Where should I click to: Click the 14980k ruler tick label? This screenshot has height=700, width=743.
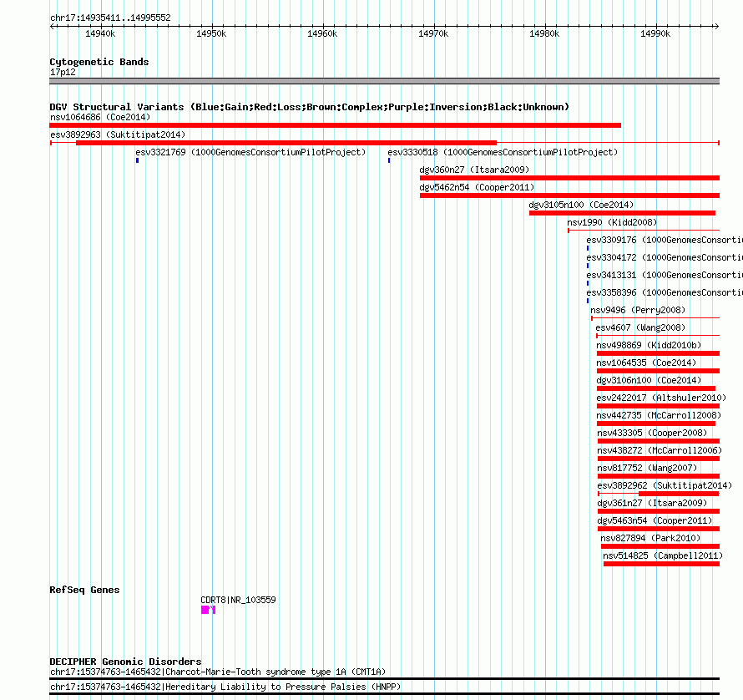[x=544, y=33]
